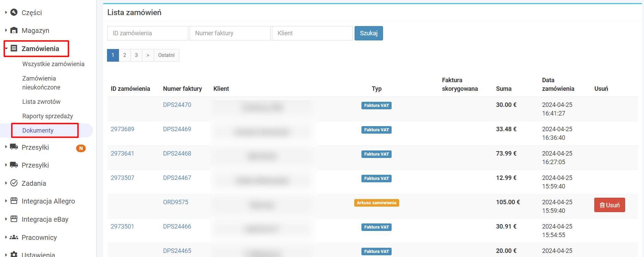Open order ID 2973507

coord(122,178)
